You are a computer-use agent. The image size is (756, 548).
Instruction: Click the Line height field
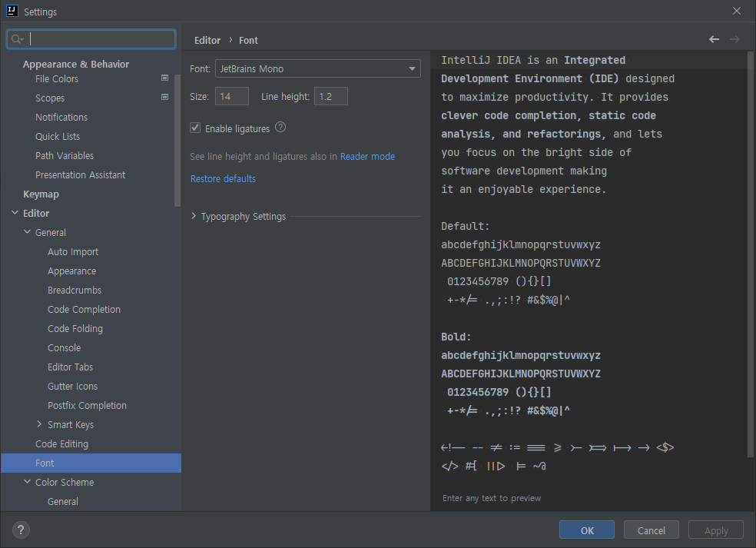click(330, 97)
